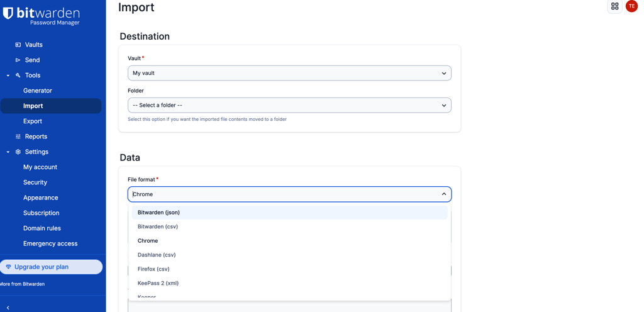Open My account settings
This screenshot has width=644, height=312.
40,167
